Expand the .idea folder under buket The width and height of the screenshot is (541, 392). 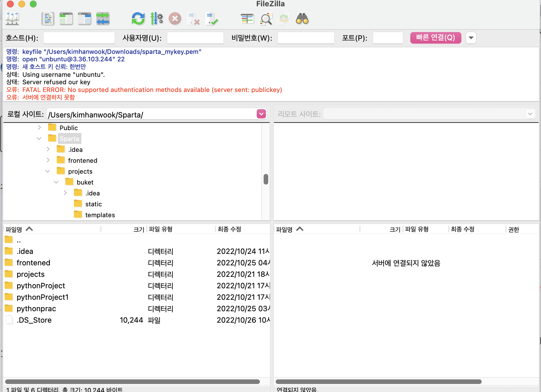[65, 193]
